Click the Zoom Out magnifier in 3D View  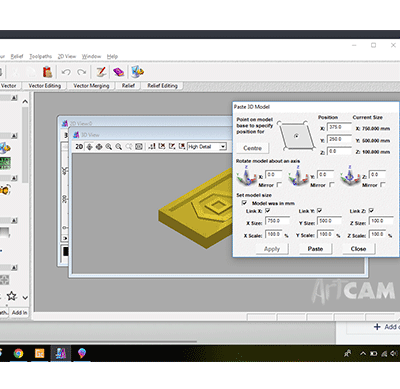(x=118, y=147)
